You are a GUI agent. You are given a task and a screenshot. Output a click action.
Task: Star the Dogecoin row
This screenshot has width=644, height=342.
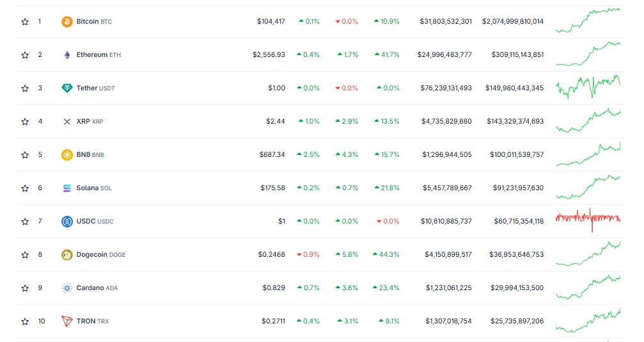[25, 255]
